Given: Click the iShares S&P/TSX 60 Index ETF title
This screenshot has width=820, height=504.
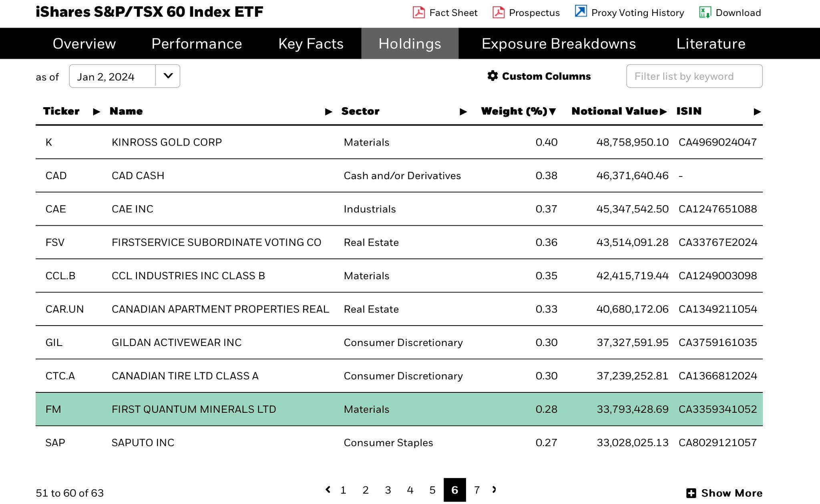Looking at the screenshot, I should click(x=149, y=12).
